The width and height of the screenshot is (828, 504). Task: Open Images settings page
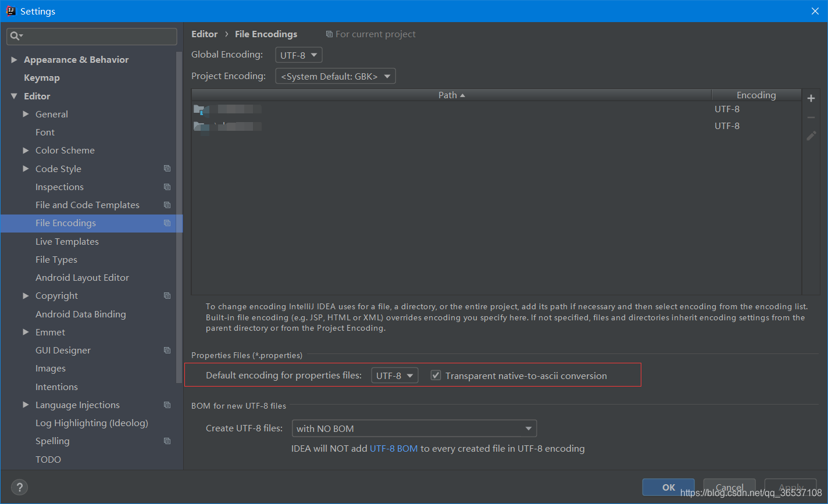pyautogui.click(x=51, y=369)
